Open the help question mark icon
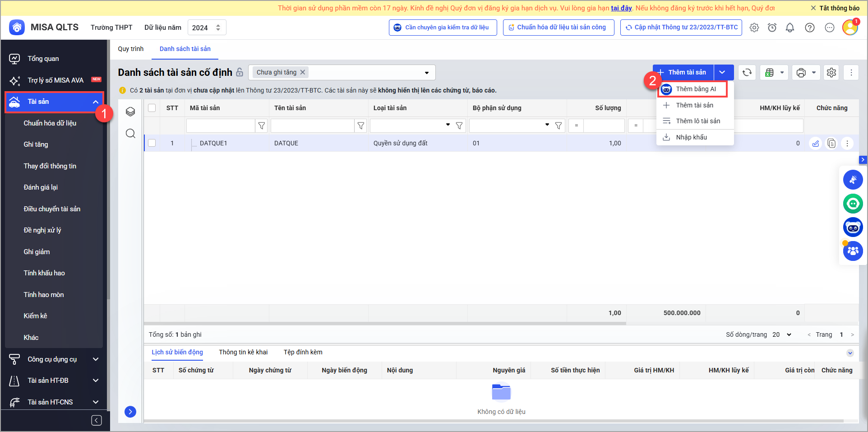868x432 pixels. tap(810, 28)
